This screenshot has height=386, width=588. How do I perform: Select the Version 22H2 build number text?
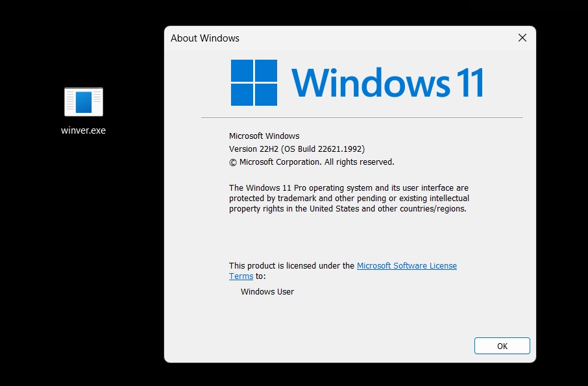click(297, 149)
